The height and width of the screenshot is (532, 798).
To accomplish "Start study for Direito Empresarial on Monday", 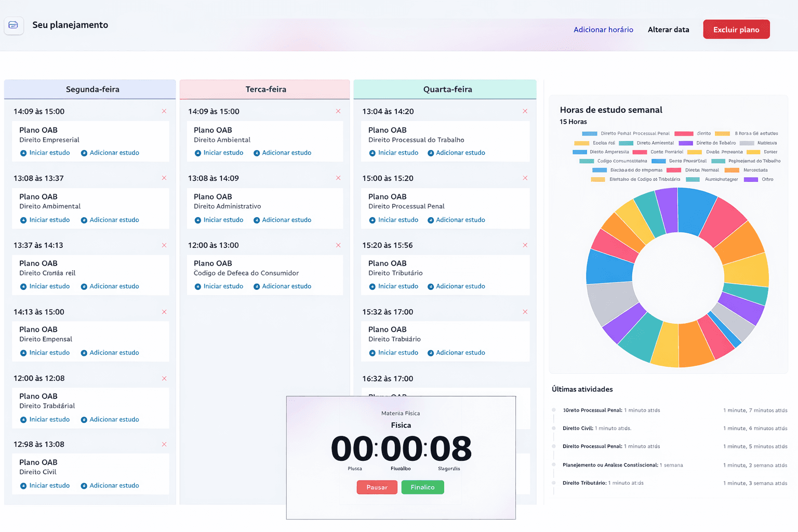I will coord(45,152).
